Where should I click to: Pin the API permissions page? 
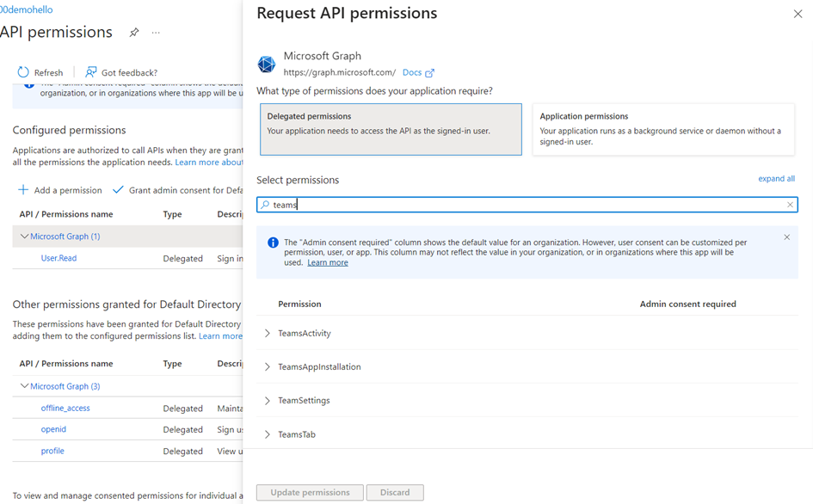[133, 33]
